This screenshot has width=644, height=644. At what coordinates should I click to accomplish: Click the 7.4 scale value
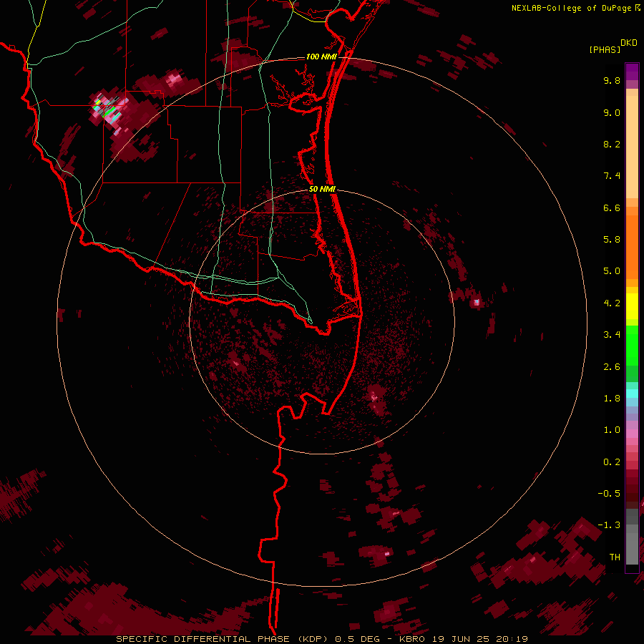pos(612,176)
